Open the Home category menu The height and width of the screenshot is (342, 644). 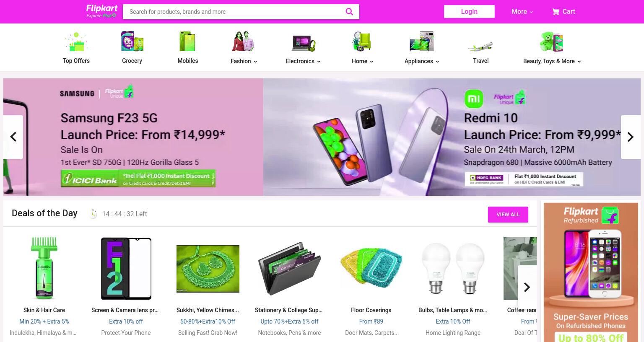(363, 61)
